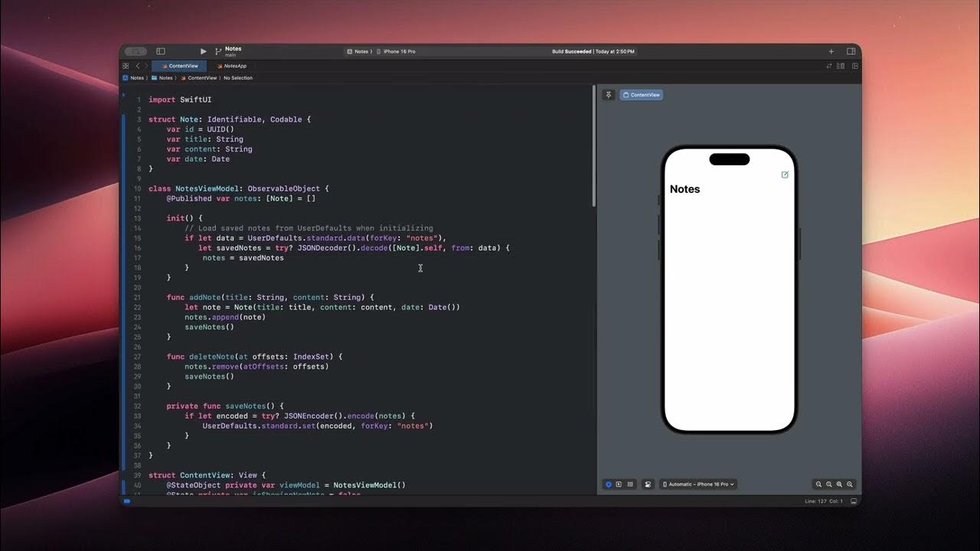980x551 pixels.
Task: Open the editor options layout icon
Action: click(842, 66)
